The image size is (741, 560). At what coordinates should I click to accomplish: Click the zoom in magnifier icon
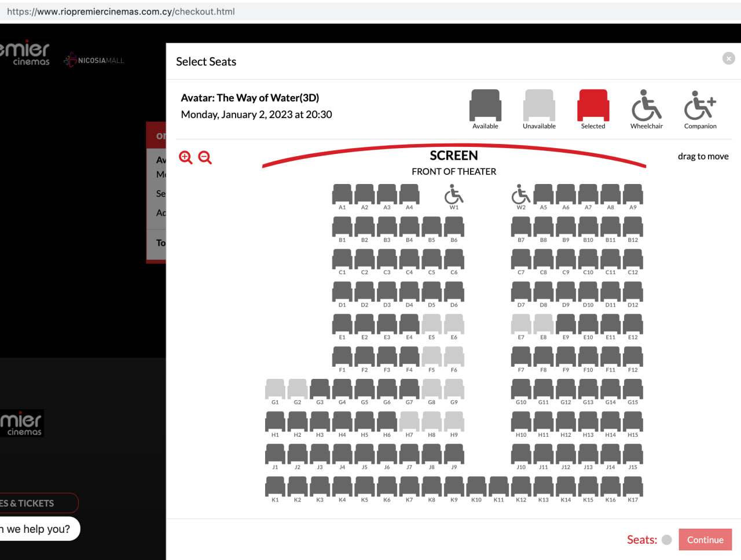pyautogui.click(x=185, y=157)
